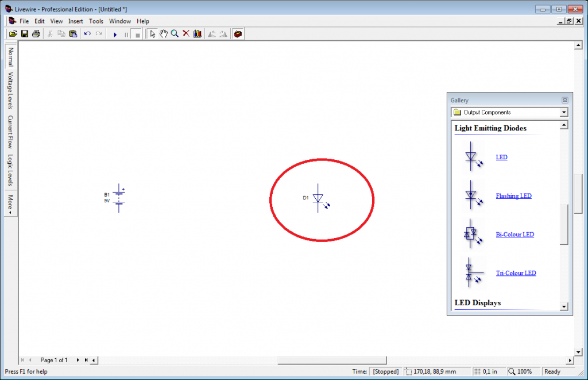
Task: Run the circuit simulation with the play icon
Action: (115, 33)
